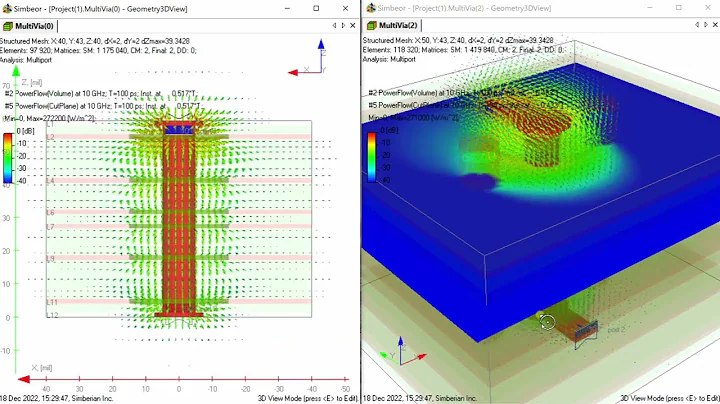This screenshot has height=404, width=720.
Task: Click '3D View Mode' status text in left window
Action: coord(308,398)
